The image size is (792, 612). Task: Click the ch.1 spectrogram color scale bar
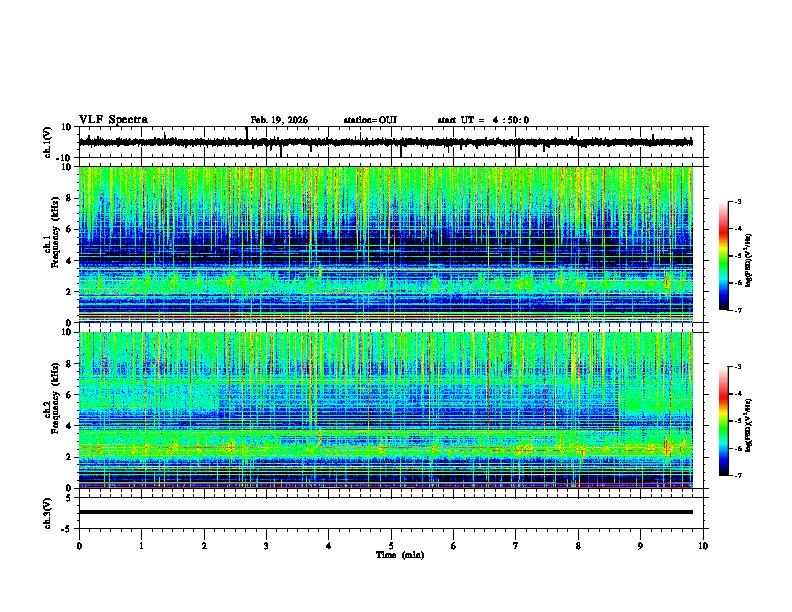(724, 256)
